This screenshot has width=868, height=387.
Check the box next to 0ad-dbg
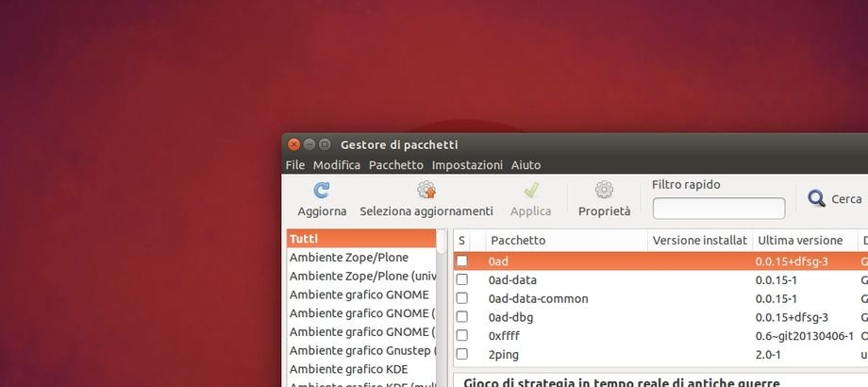click(461, 317)
